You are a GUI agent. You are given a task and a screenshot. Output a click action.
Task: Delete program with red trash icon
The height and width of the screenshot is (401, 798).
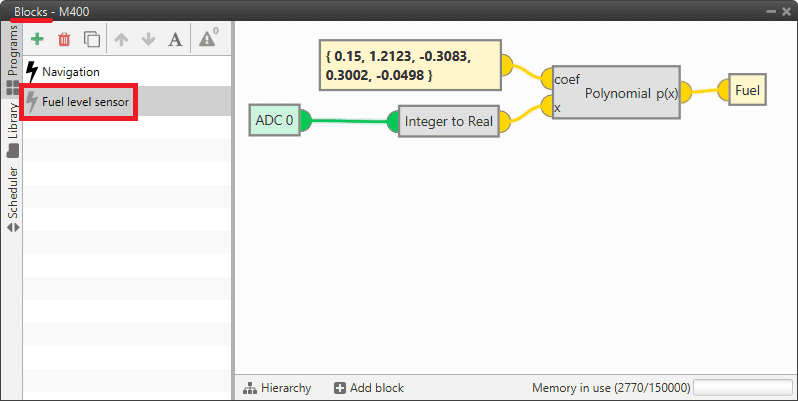(64, 40)
